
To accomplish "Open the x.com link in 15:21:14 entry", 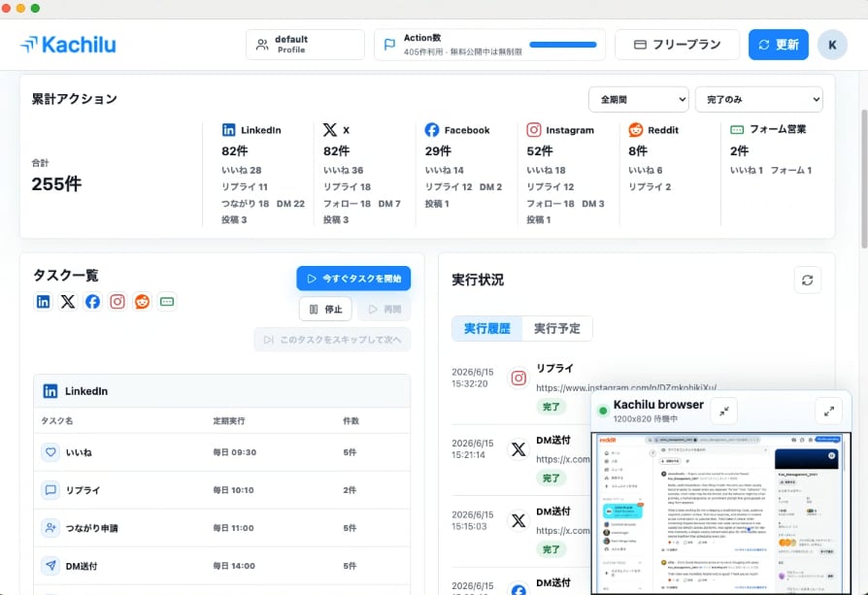I will [x=563, y=459].
